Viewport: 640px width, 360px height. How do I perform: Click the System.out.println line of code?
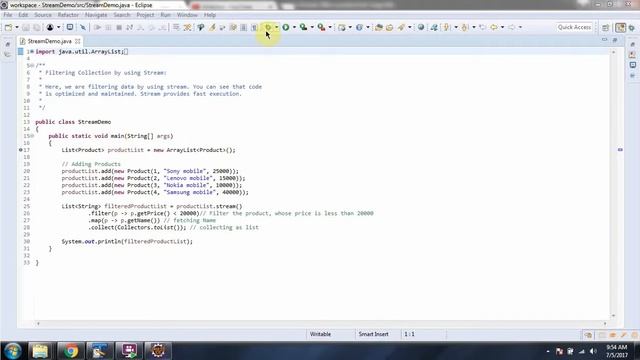[x=127, y=242]
